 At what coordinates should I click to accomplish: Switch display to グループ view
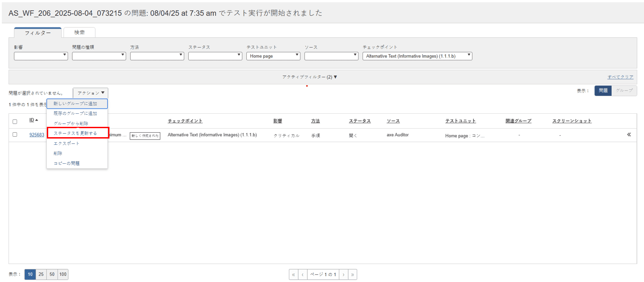(x=624, y=91)
